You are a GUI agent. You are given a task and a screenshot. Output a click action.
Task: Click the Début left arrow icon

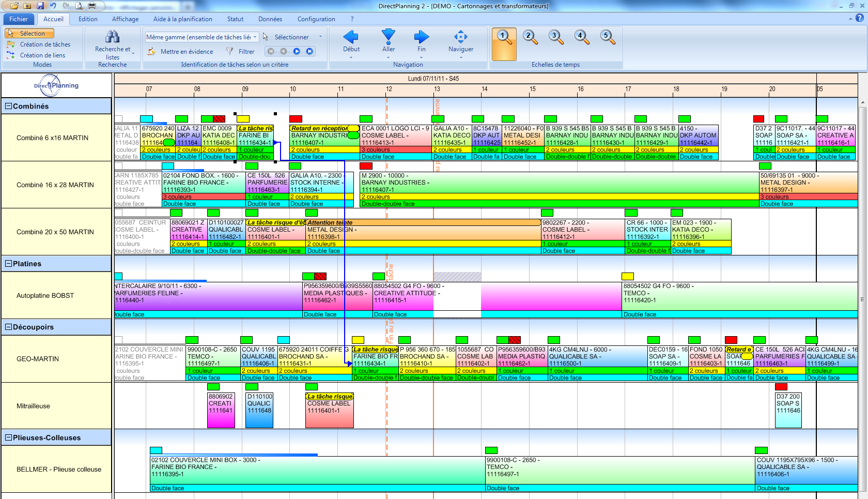pos(351,36)
